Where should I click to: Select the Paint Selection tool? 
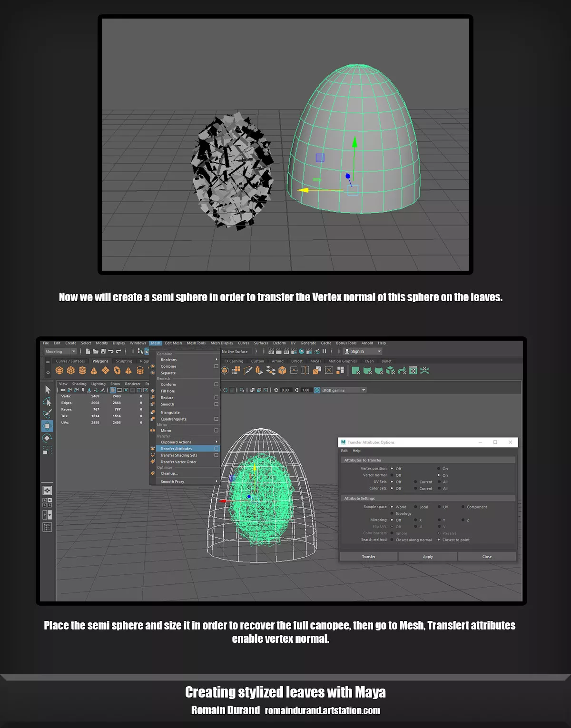[x=47, y=414]
